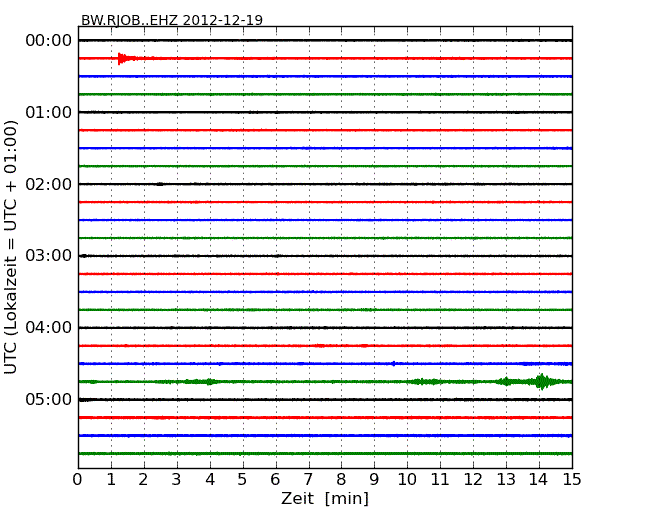Screen dimensions: 650x520
Task: Click the blue spike near minute 9.5
Action: click(x=393, y=364)
